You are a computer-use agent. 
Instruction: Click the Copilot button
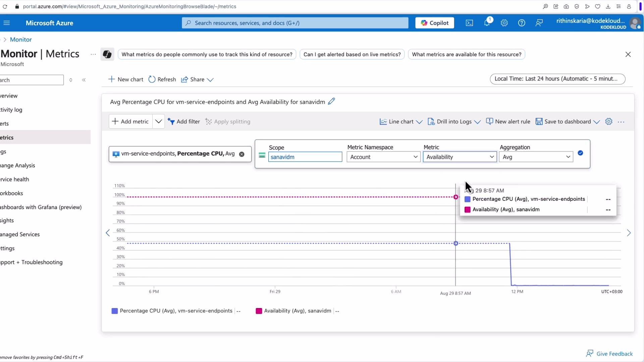(x=435, y=23)
